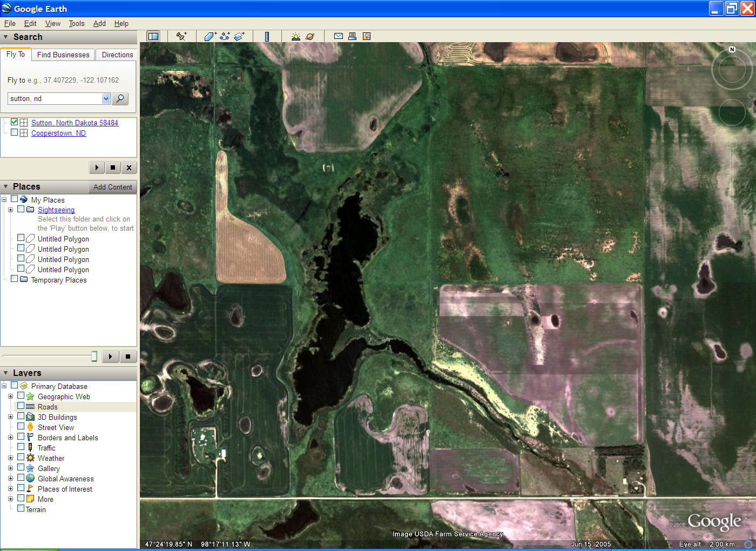This screenshot has width=756, height=551.
Task: Click the Places transparency slider handle
Action: click(x=94, y=356)
